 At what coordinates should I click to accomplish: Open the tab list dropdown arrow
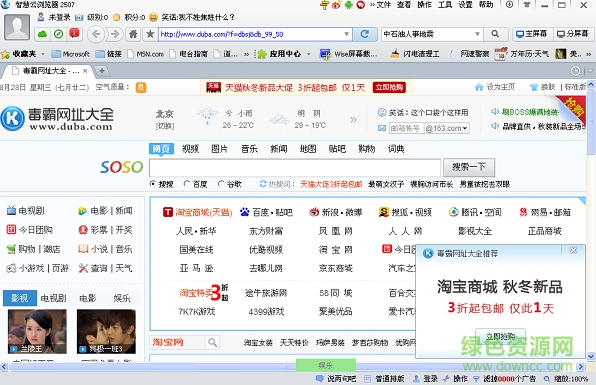click(x=590, y=71)
